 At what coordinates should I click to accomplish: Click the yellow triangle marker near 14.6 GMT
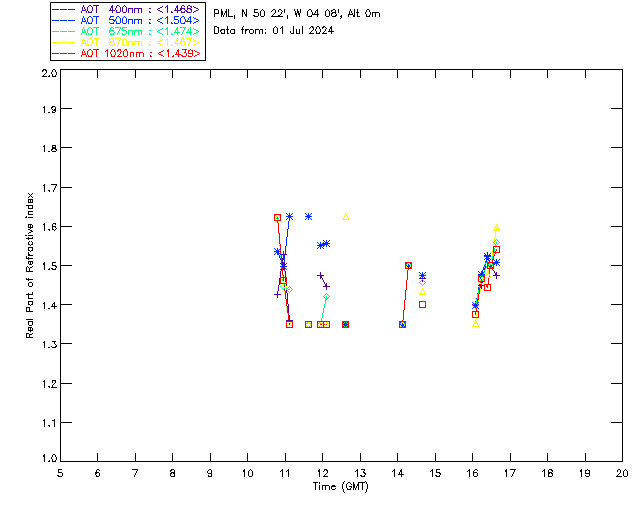[x=422, y=292]
